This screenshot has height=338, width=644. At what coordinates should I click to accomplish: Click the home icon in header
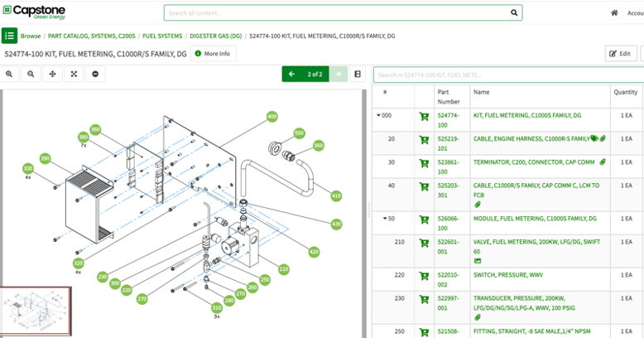[x=614, y=12]
